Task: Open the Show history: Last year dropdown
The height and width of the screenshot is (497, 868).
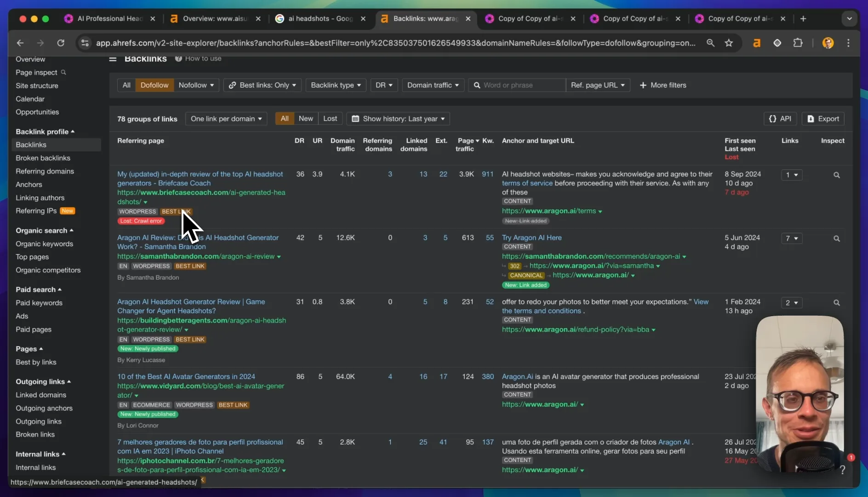Action: pos(398,119)
